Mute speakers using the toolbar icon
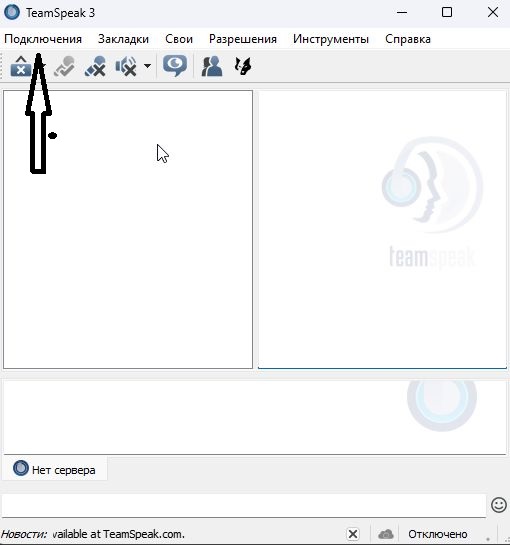Screen dimensions: 510x545 coord(126,66)
